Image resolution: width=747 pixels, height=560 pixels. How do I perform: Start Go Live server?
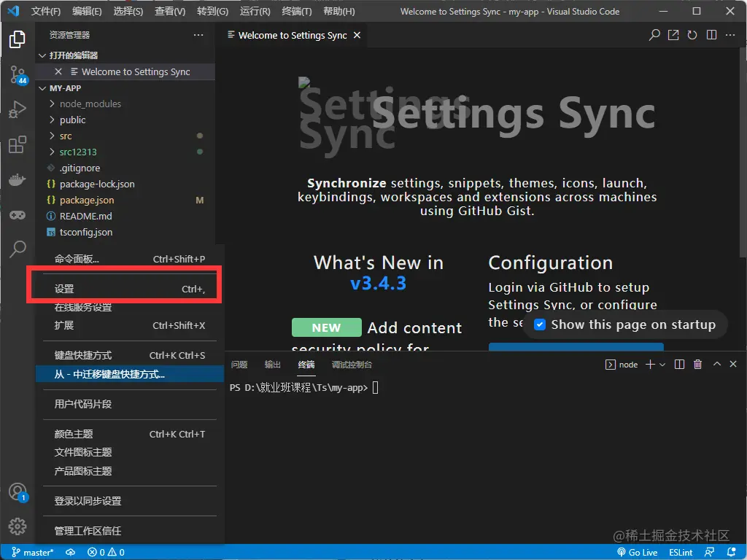click(638, 553)
